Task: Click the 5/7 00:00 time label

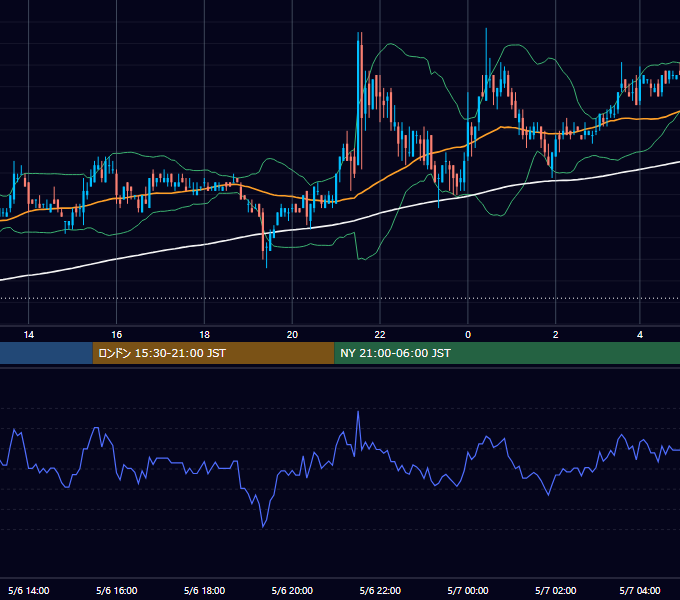Action: pyautogui.click(x=468, y=590)
